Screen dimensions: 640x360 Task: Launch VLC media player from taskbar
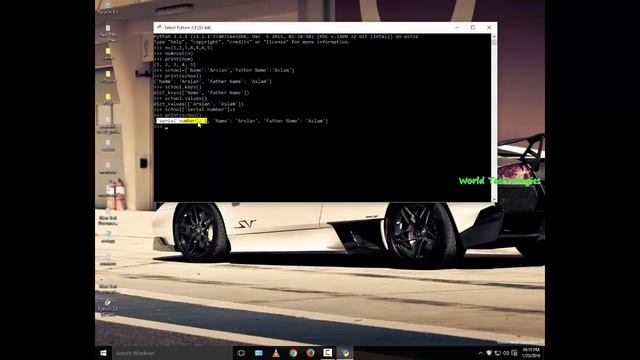[276, 353]
